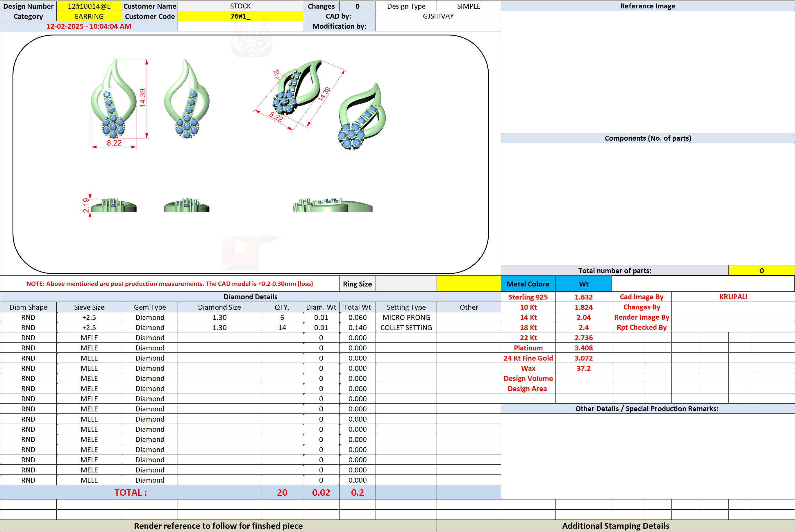795x532 pixels.
Task: Select the GJSHIVAY CAD by cell
Action: pos(438,16)
